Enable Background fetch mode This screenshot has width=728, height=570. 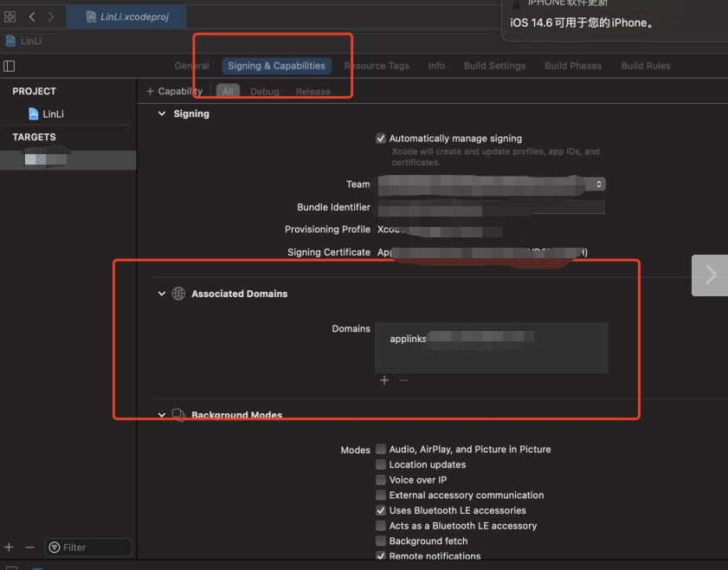tap(381, 541)
